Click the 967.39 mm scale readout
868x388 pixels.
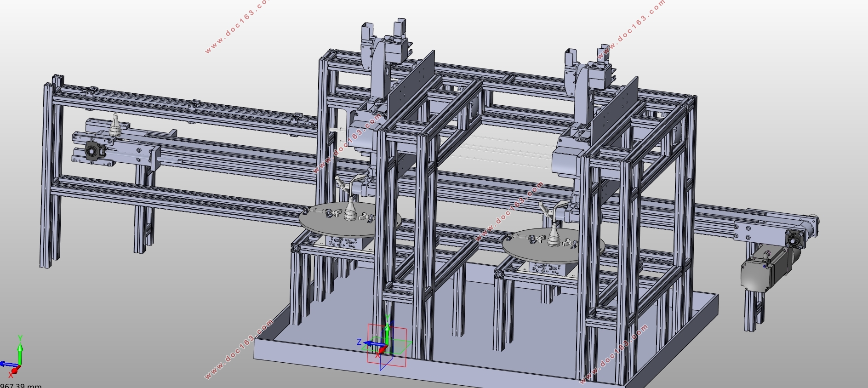coord(20,385)
